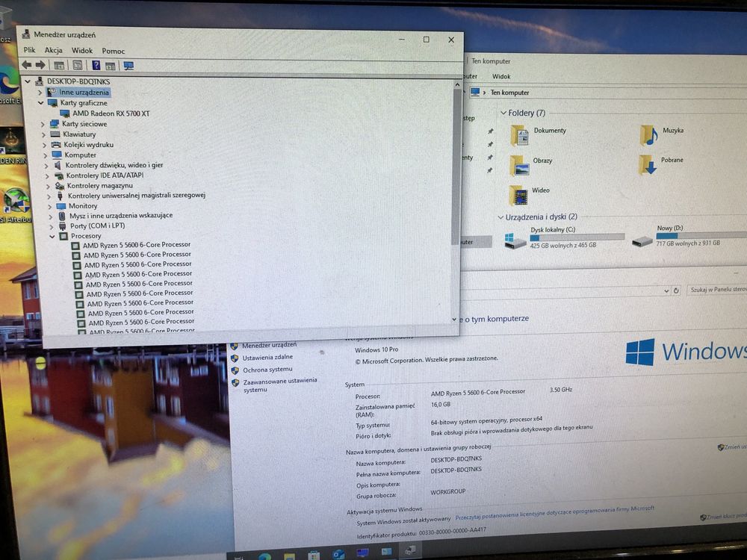Collapse Karty graficzne category
Screen dimensions: 747x560
tap(41, 103)
